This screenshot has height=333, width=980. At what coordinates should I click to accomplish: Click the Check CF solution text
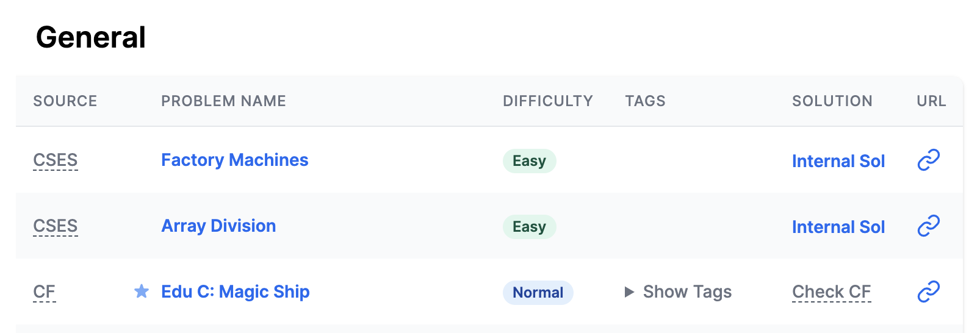[x=831, y=292]
